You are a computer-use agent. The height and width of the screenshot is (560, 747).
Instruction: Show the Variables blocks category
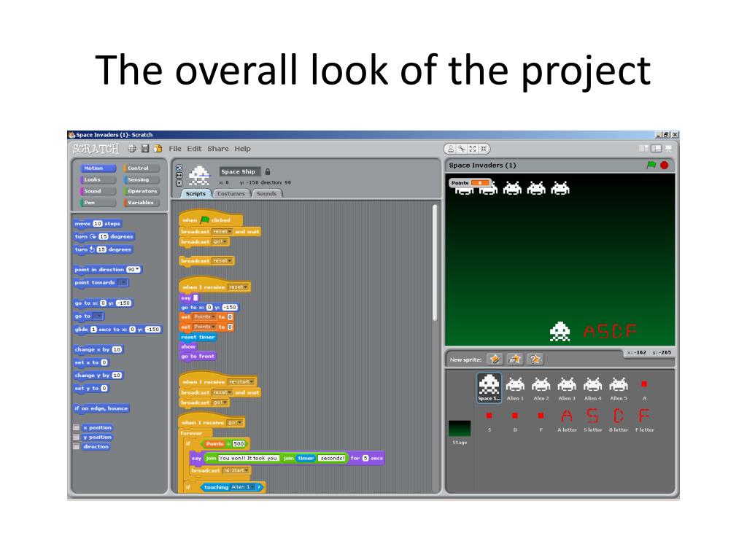[x=142, y=203]
